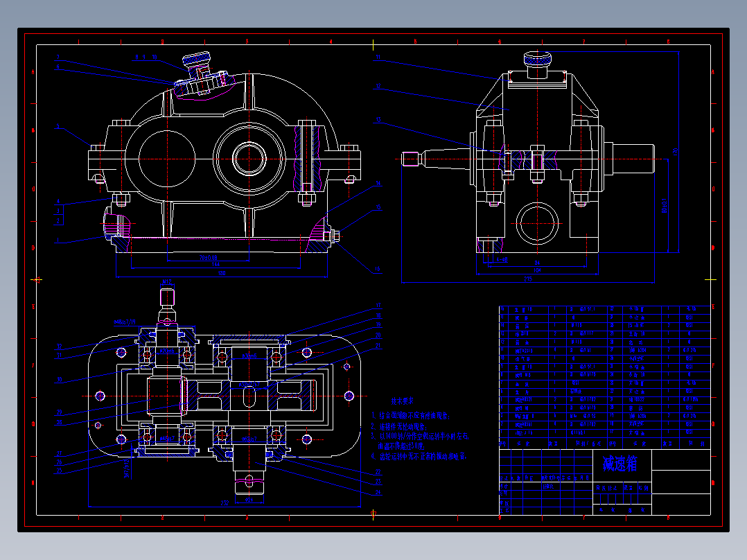The image size is (747, 560).
Task: Select technical requirement line 1 about oil seepage
Action: (x=411, y=416)
